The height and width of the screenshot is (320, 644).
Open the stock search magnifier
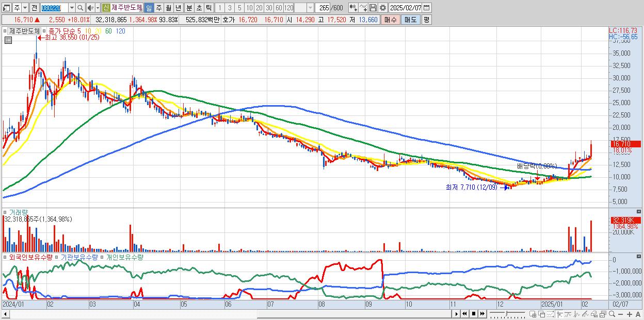(81, 8)
